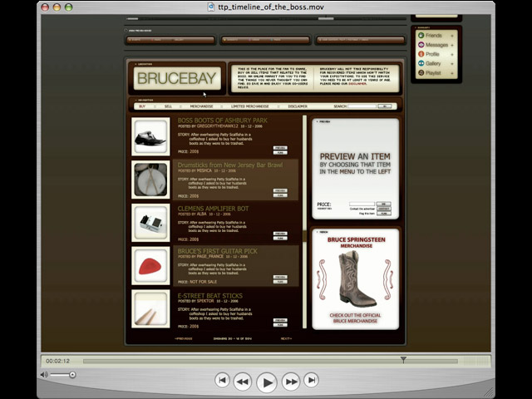Click the disclaimer link in intro text
Screen dimensions: 532x399
click(x=357, y=83)
